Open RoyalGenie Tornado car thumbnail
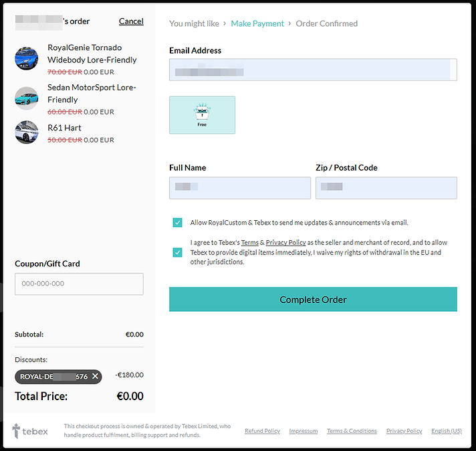This screenshot has height=451, width=476. point(27,58)
